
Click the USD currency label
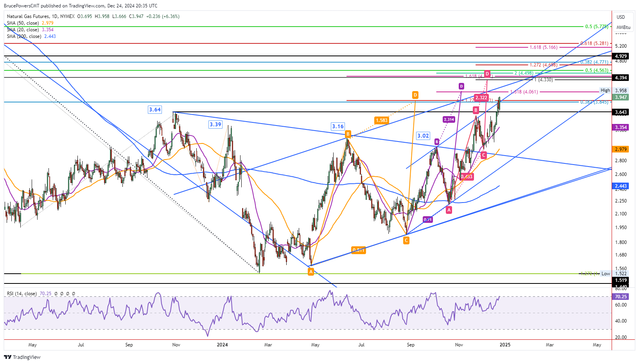coord(621,17)
